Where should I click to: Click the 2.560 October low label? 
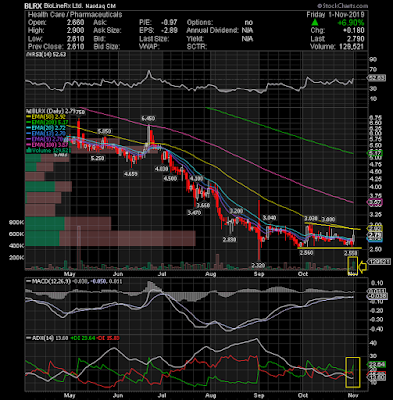pos(306,253)
